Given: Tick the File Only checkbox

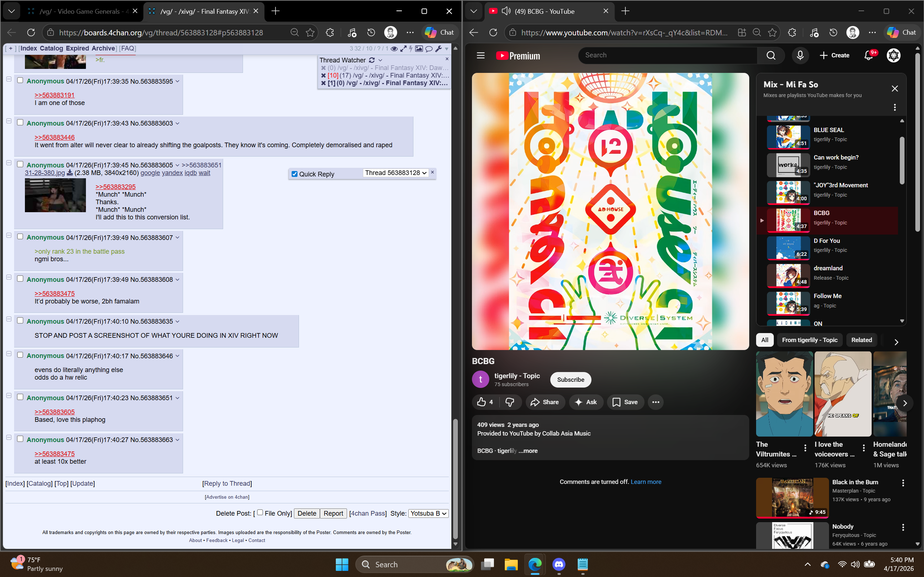Looking at the screenshot, I should 260,512.
